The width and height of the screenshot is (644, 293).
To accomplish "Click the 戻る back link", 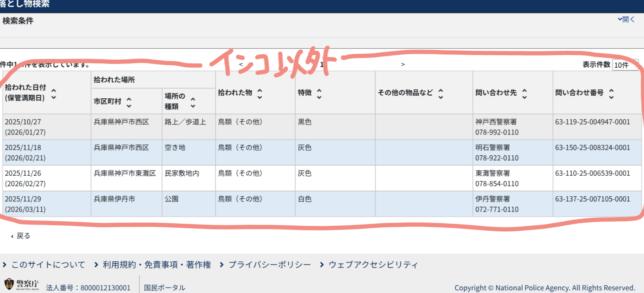I will click(21, 236).
